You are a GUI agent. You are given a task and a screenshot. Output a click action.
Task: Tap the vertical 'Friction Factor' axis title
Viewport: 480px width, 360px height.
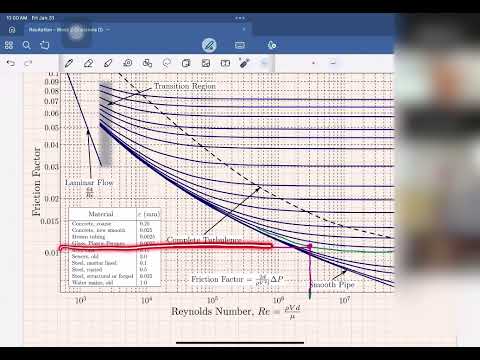pos(36,182)
